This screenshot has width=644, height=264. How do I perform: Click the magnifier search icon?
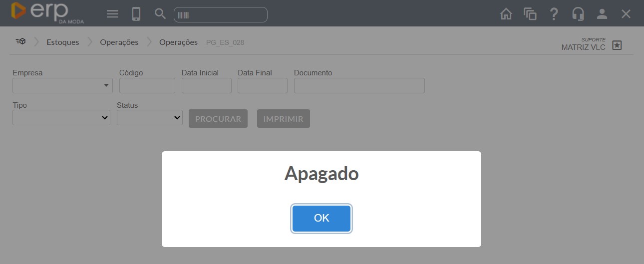[160, 14]
